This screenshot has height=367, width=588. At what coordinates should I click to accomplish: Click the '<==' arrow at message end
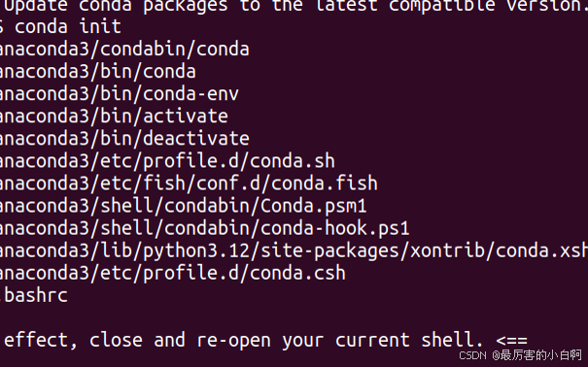point(511,341)
